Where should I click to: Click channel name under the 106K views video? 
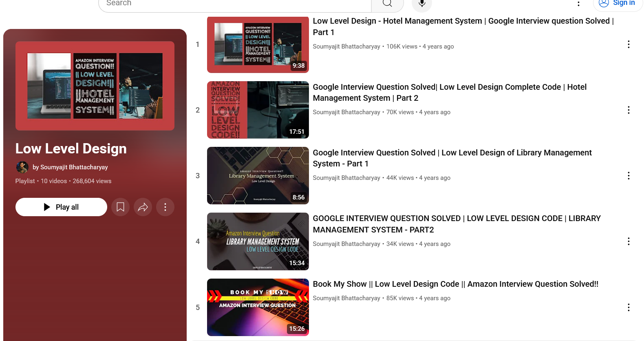[x=346, y=46]
